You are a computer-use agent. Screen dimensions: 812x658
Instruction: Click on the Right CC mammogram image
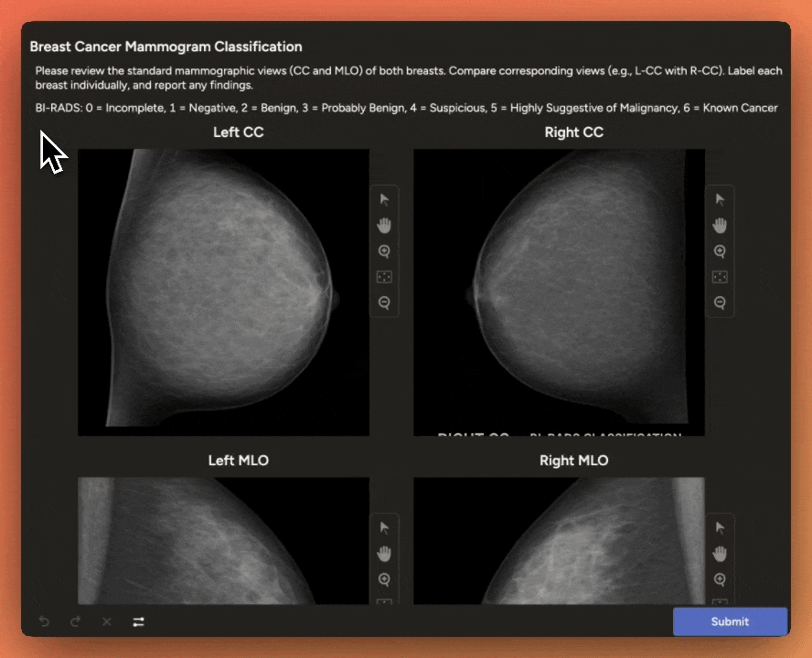click(x=559, y=292)
